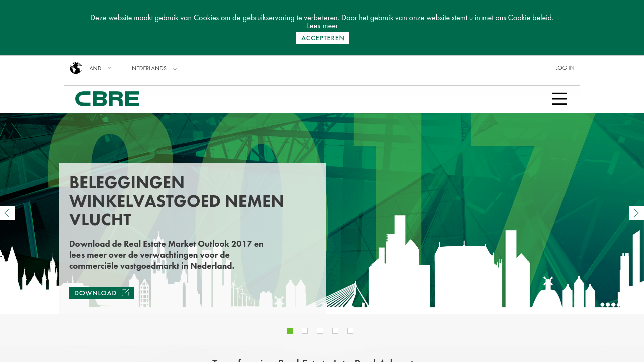
Task: Open the site menu via the hamburger button
Action: (559, 99)
